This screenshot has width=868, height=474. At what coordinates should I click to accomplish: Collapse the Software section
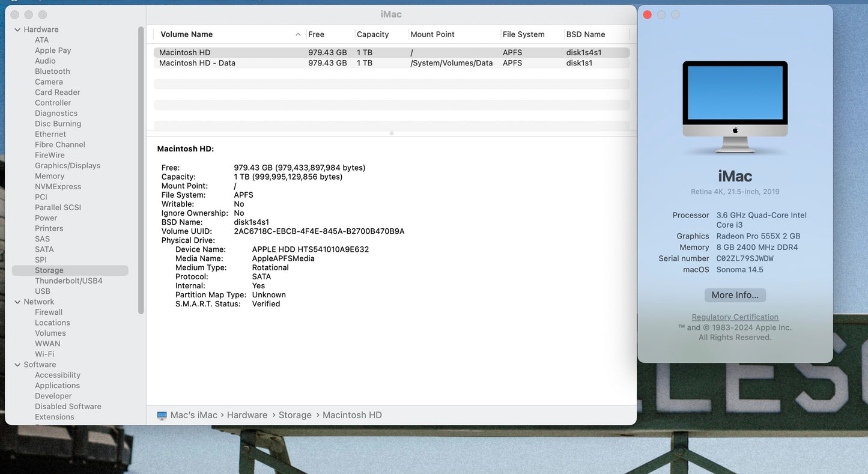coord(17,364)
